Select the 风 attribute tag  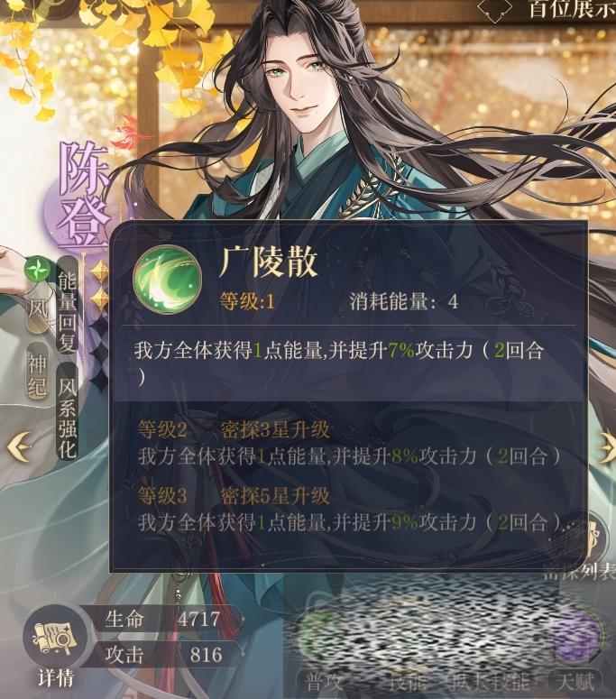[x=38, y=308]
